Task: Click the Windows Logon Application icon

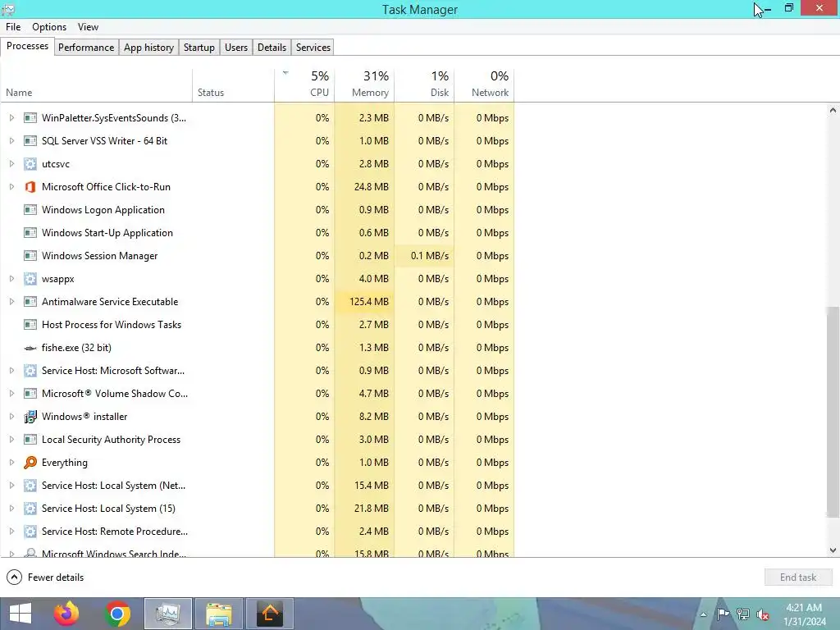Action: pyautogui.click(x=30, y=210)
